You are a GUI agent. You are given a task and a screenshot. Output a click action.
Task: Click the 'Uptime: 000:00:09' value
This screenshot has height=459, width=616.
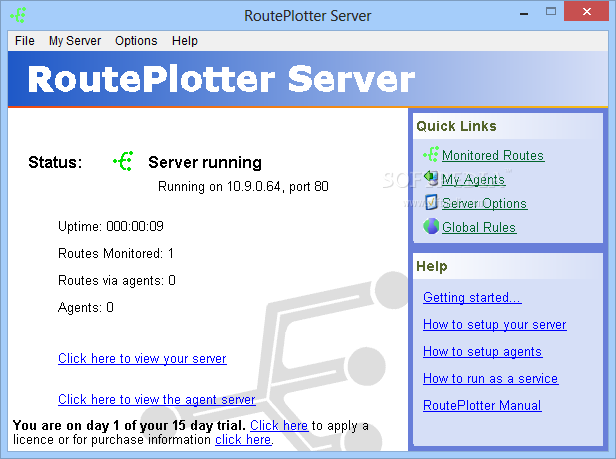point(111,226)
